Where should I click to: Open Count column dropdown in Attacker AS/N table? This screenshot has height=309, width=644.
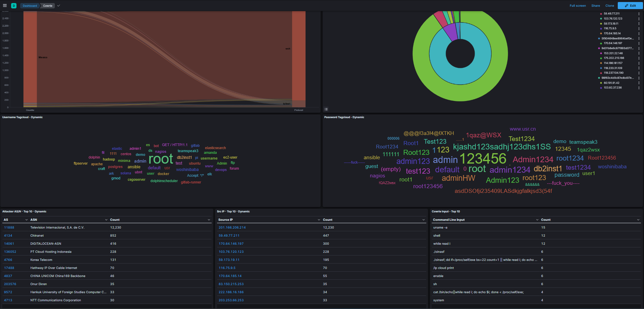pyautogui.click(x=209, y=220)
